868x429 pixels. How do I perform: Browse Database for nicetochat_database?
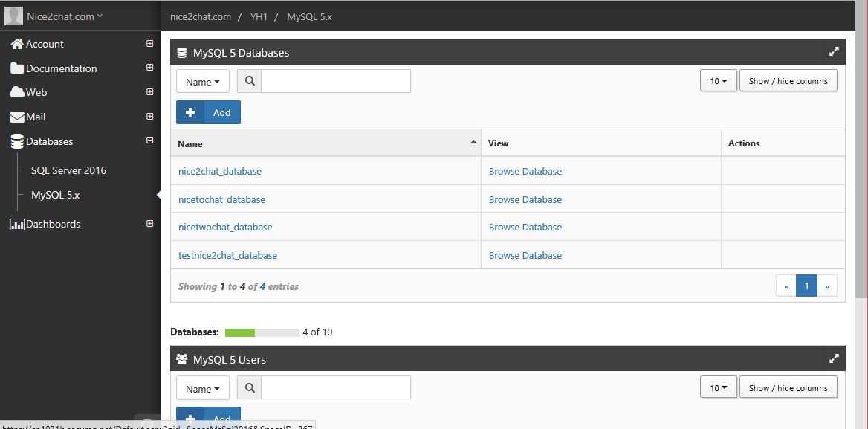[x=525, y=200]
